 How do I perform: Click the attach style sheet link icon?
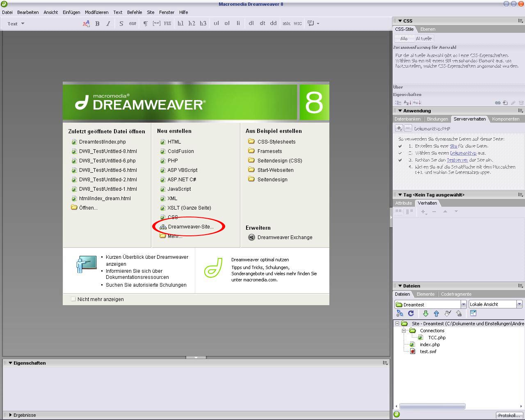click(498, 103)
